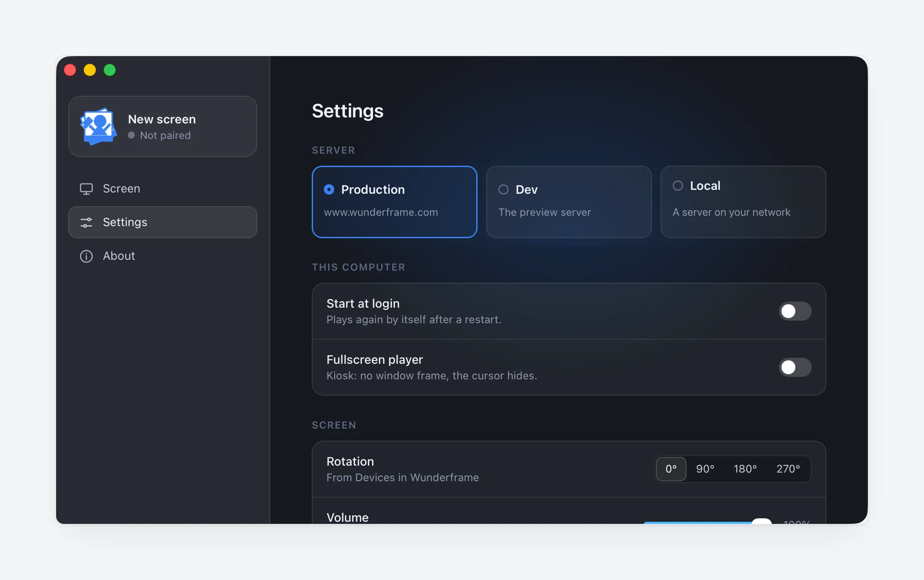Click the 'Not paired' status label
Viewport: 924px width, 580px height.
[x=165, y=136]
